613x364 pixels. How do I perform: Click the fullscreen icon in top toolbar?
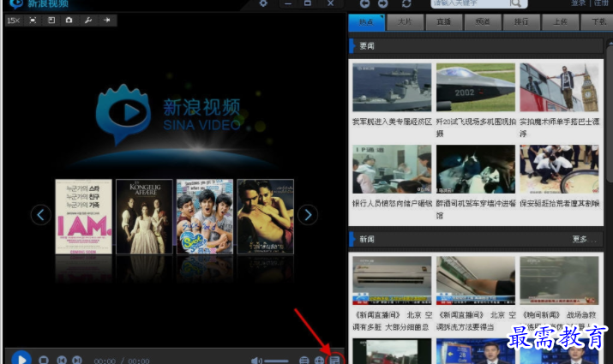click(x=33, y=21)
